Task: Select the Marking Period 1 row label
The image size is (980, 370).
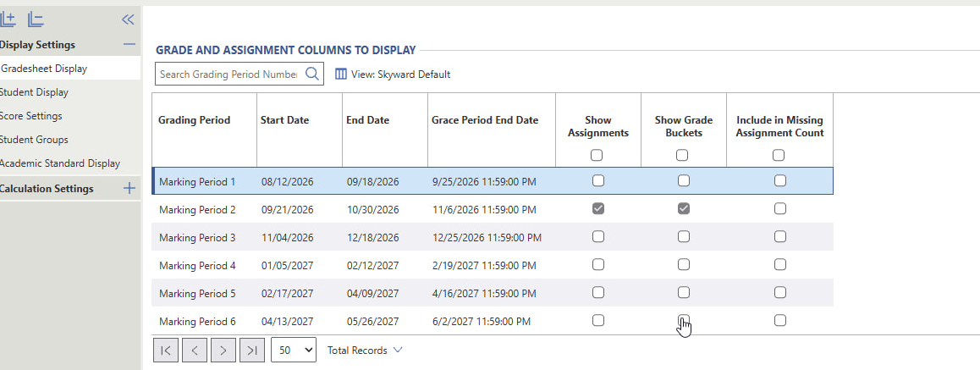Action: click(x=197, y=182)
